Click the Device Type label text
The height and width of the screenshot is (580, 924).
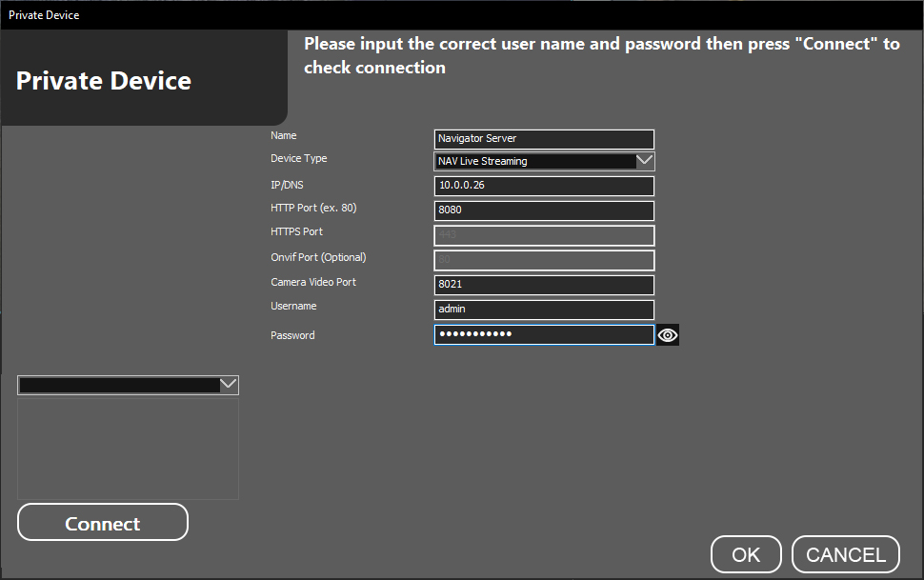click(298, 159)
